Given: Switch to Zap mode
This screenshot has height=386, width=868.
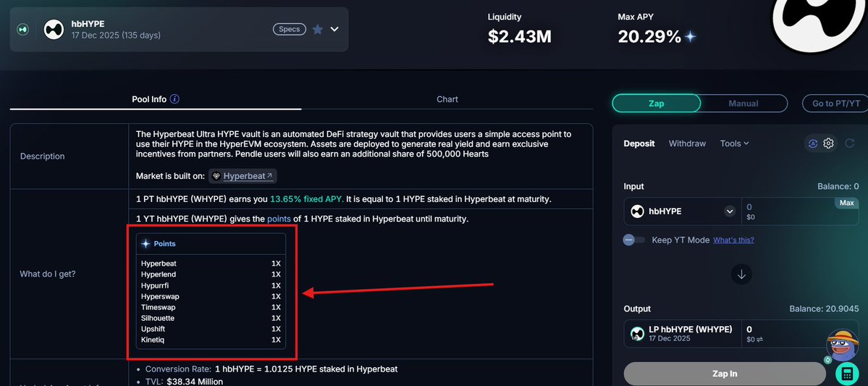Looking at the screenshot, I should 656,104.
